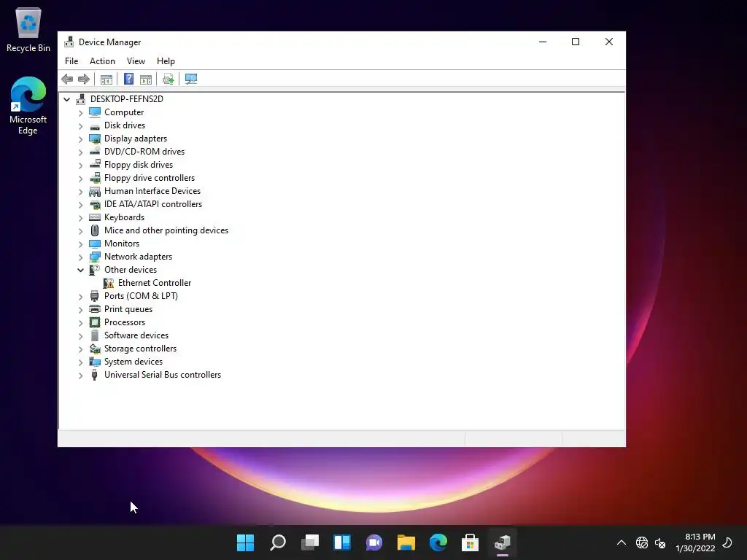The width and height of the screenshot is (747, 560).
Task: Click the Action Pane toolbar icon
Action: click(146, 79)
